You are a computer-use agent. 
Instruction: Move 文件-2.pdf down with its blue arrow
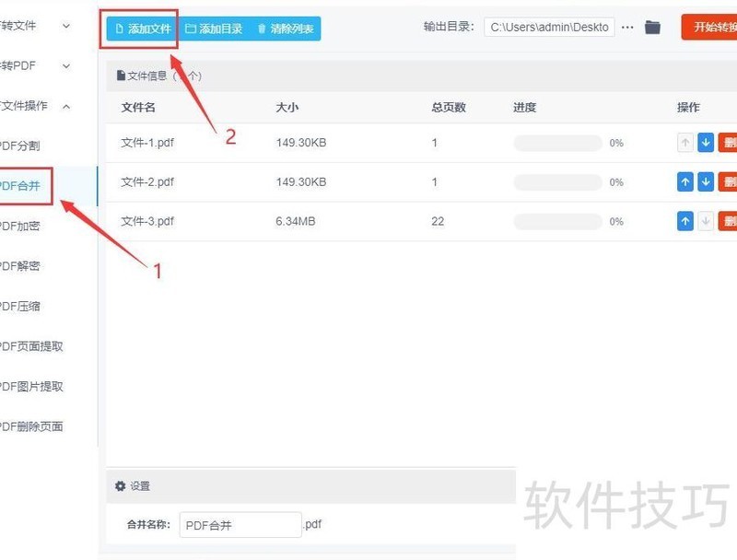[707, 181]
